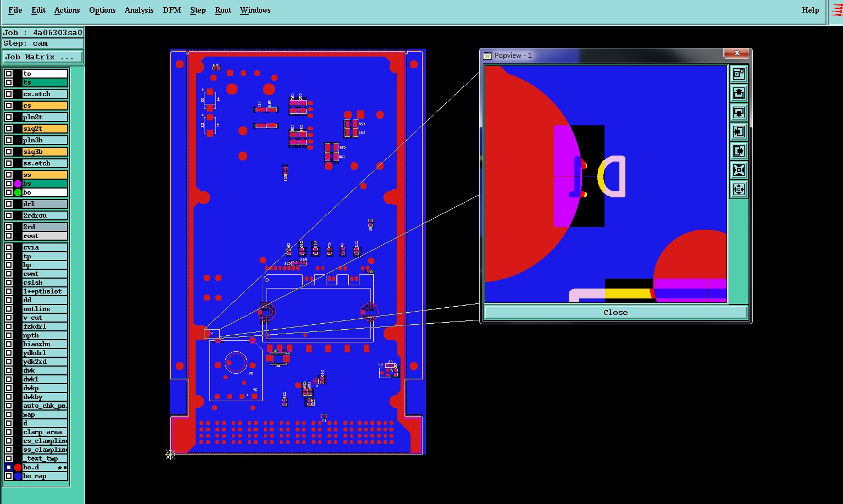Toggle the 'bo_map' layer checkbox

coord(9,476)
